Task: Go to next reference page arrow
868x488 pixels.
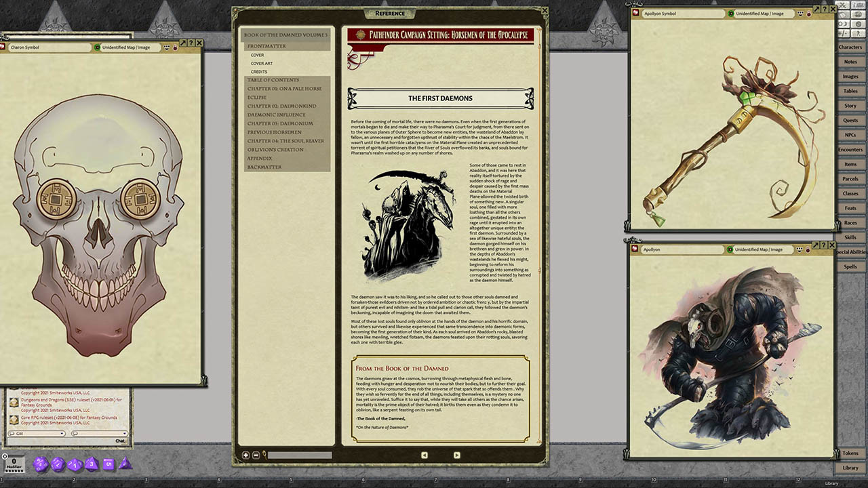Action: coord(456,455)
